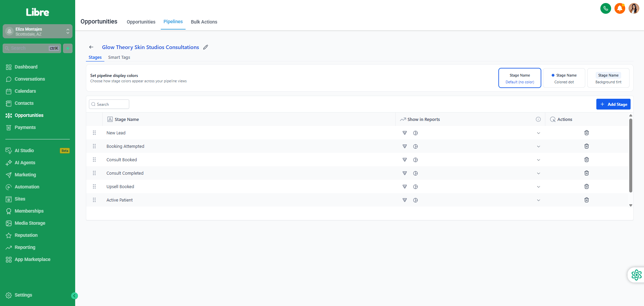Go to the Opportunities top tab
Screen dimensions: 644x306
point(141,22)
